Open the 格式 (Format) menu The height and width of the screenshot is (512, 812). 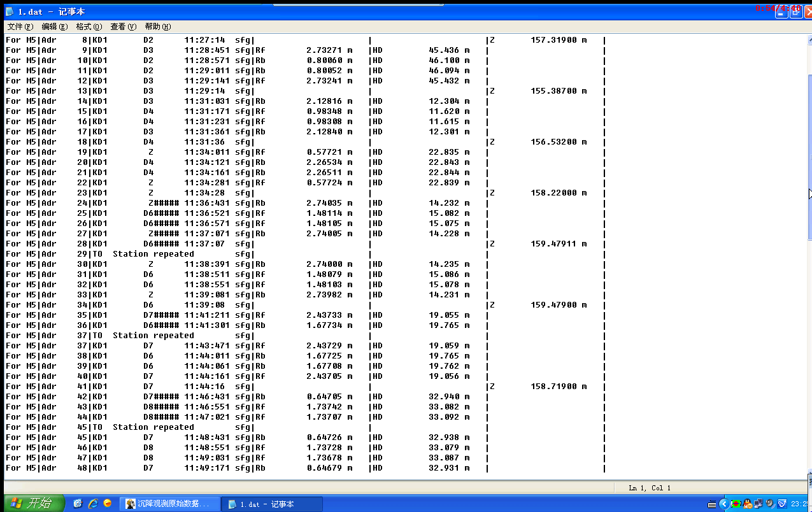point(89,27)
